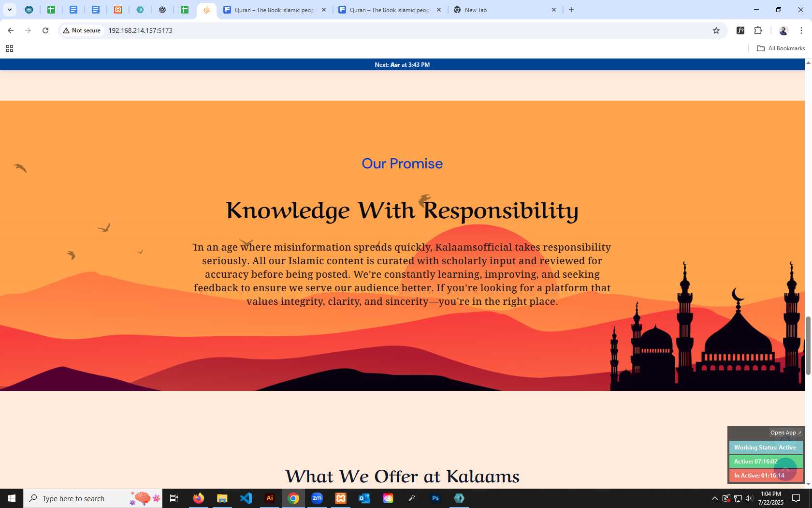This screenshot has width=812, height=508.
Task: Click the Working Status: Active bar
Action: 766,448
